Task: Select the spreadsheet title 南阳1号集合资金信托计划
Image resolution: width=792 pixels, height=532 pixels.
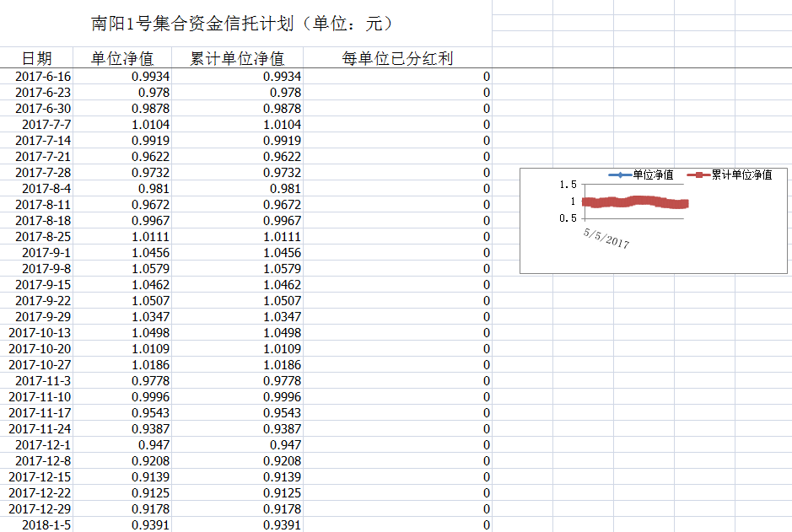Action: (x=242, y=24)
